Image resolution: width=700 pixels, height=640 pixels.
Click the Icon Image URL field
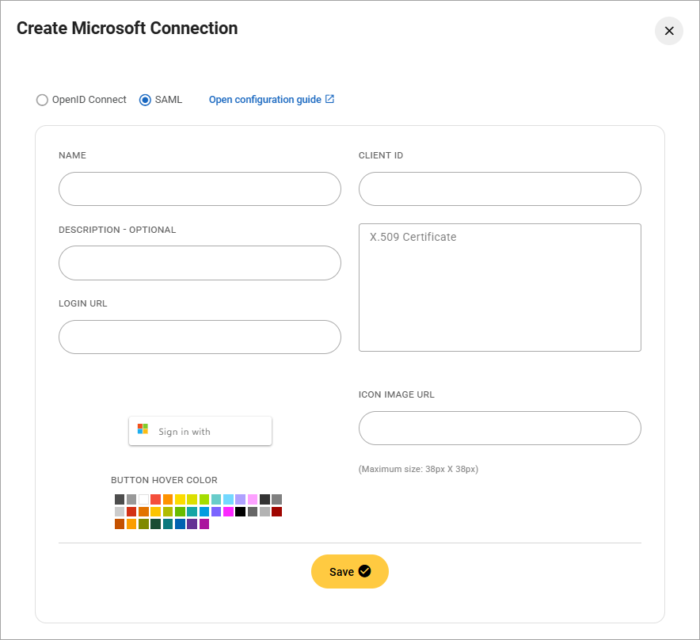point(500,428)
